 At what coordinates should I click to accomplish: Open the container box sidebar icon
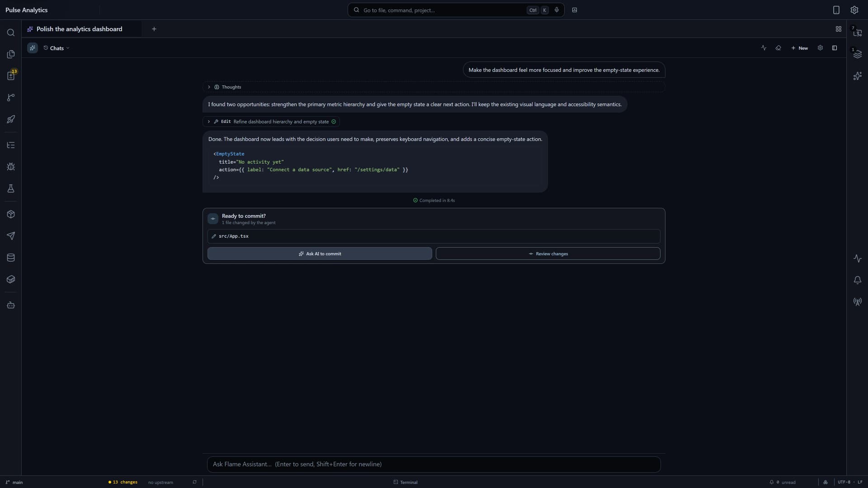point(11,279)
